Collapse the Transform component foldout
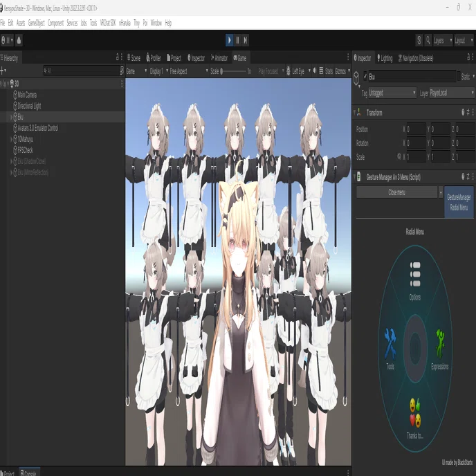 354,113
